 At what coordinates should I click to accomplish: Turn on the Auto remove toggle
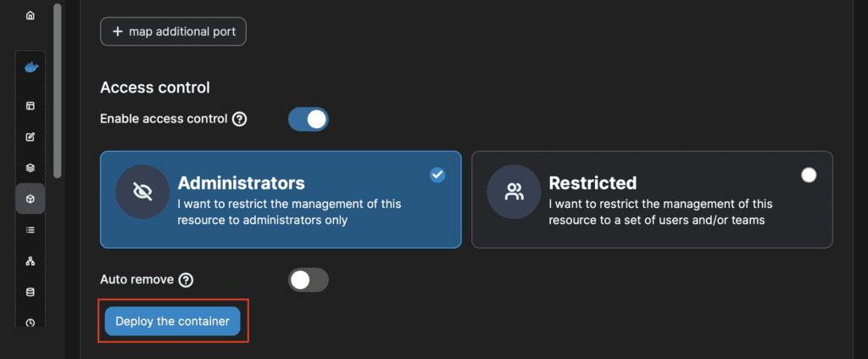click(308, 279)
